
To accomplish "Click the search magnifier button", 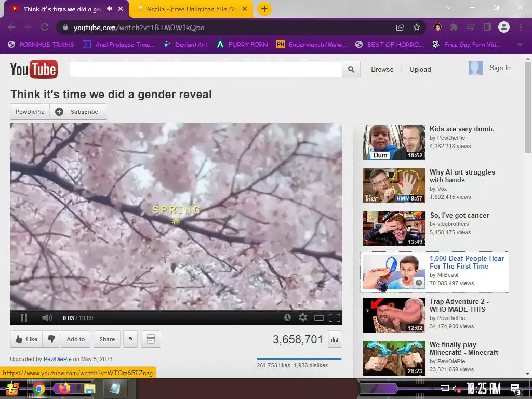I will coord(351,69).
